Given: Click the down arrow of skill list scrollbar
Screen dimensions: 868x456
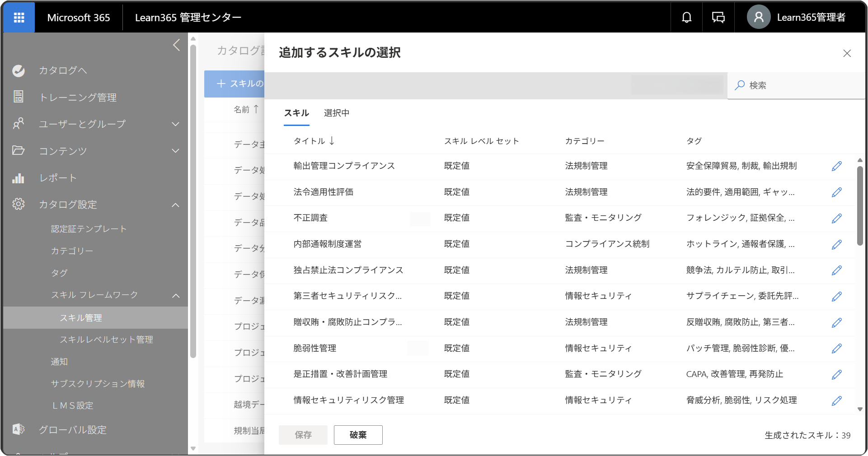Looking at the screenshot, I should tap(860, 409).
